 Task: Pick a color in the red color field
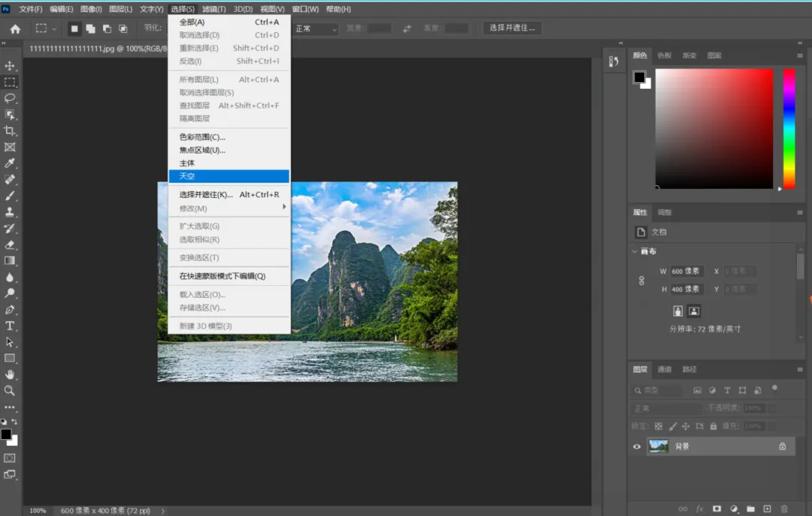714,129
